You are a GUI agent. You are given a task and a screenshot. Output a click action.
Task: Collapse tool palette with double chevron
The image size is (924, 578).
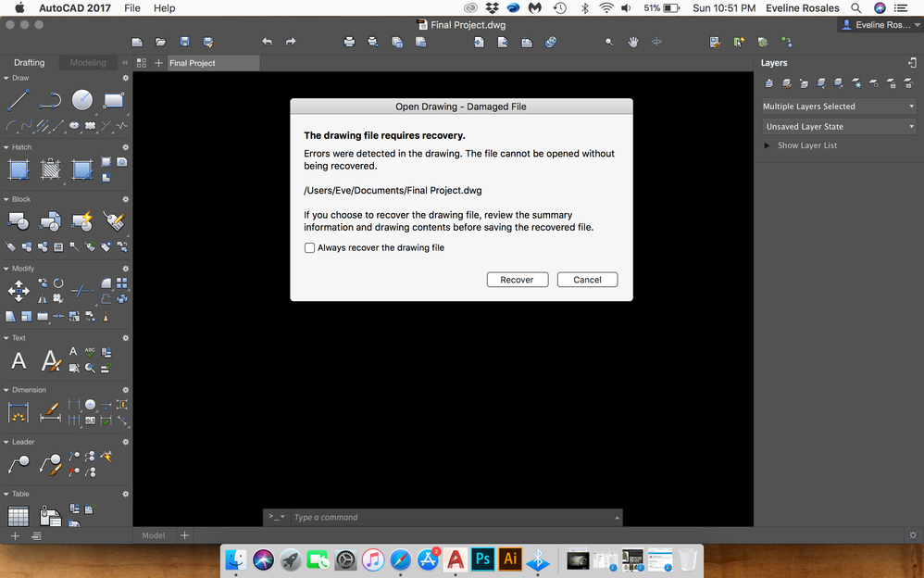point(125,62)
